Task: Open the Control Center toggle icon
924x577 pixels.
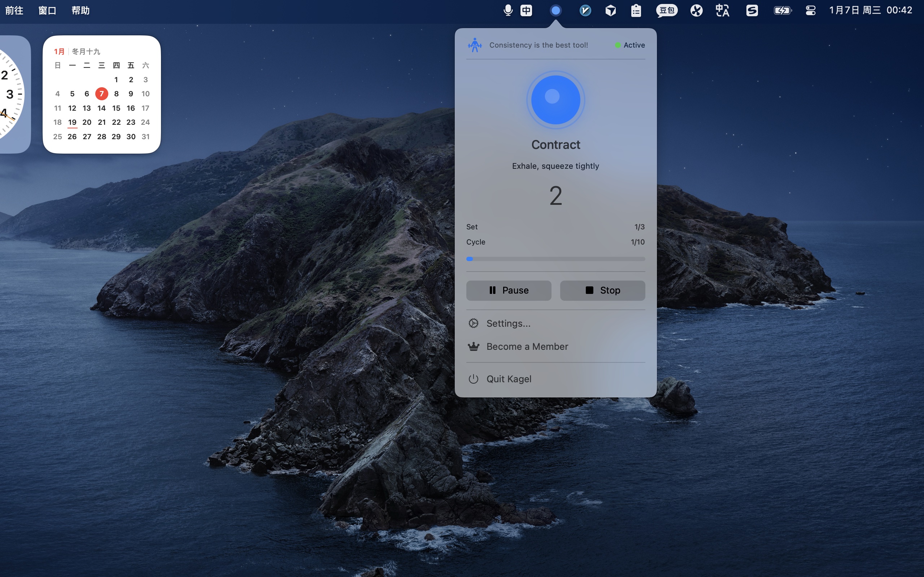Action: [810, 11]
